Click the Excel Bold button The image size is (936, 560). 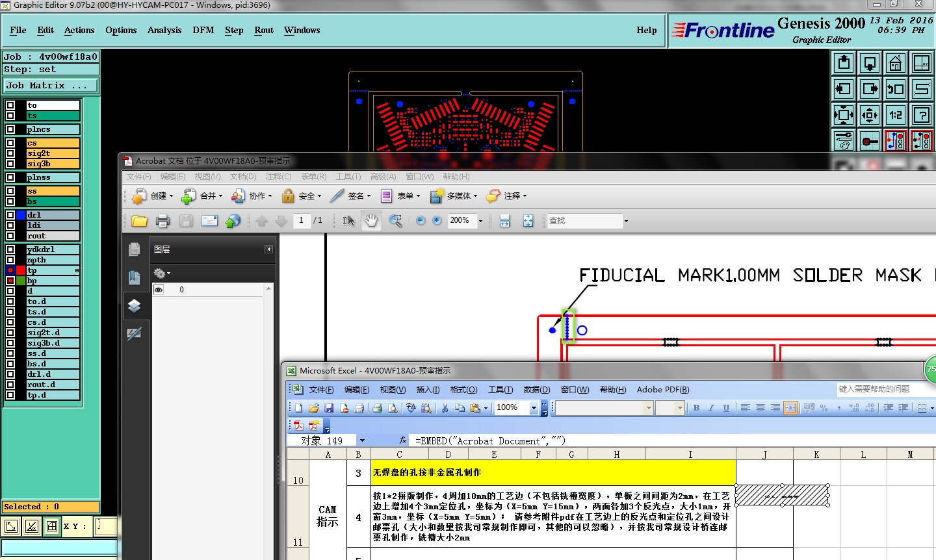click(x=696, y=408)
